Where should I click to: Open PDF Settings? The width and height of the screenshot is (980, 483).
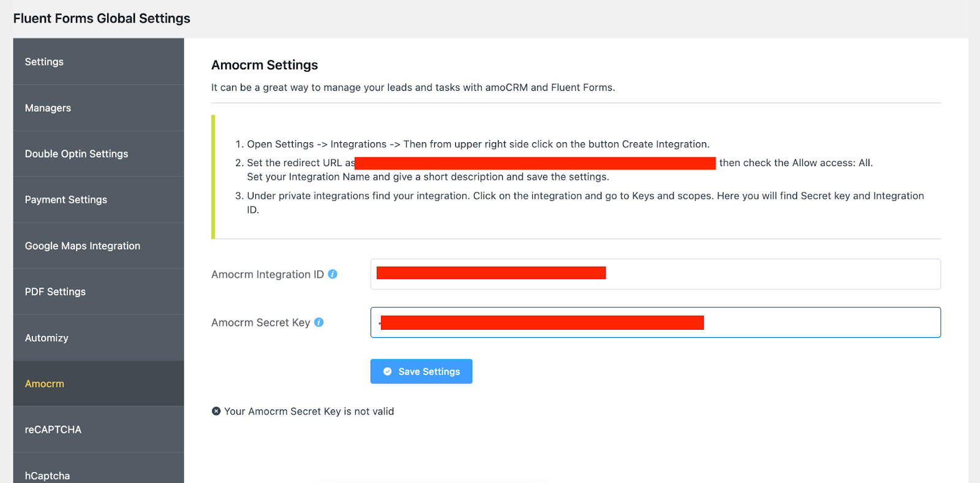[x=99, y=292]
